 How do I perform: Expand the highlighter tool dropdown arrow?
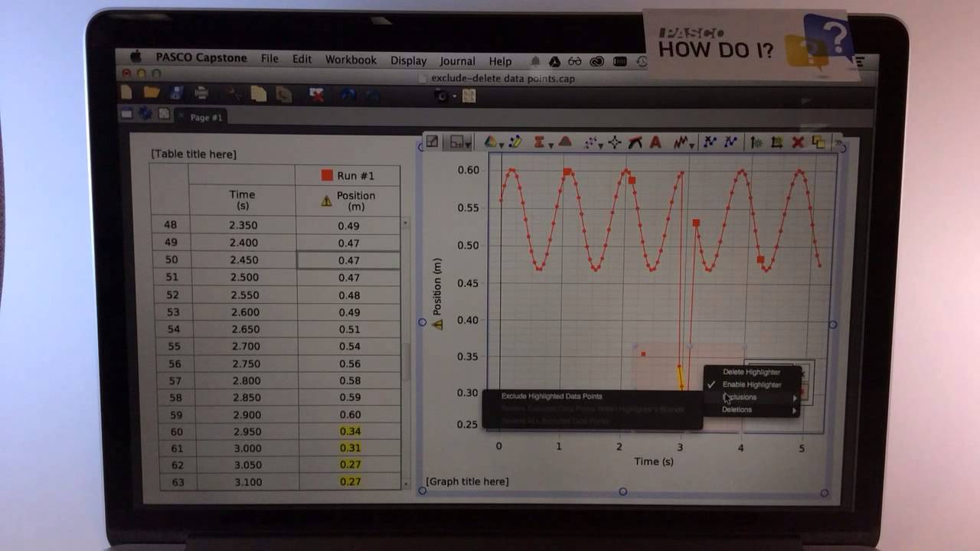501,144
